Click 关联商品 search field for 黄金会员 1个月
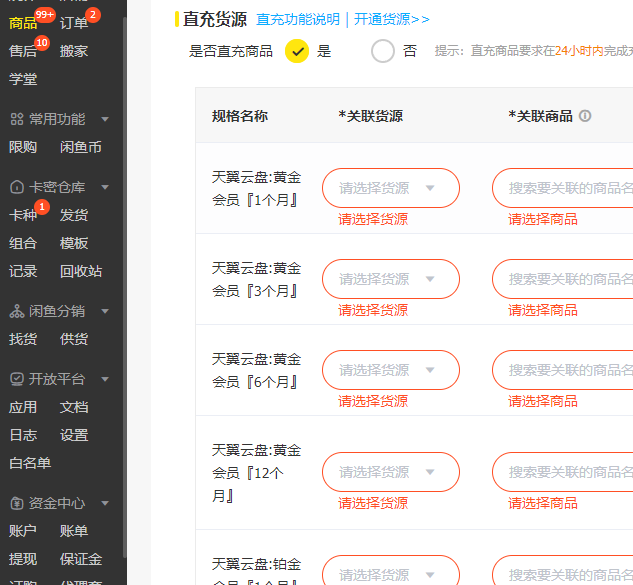This screenshot has height=585, width=633. 563,188
